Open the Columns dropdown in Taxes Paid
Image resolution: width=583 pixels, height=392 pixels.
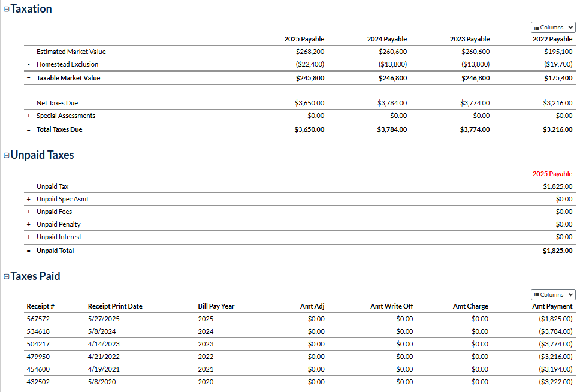(x=552, y=295)
